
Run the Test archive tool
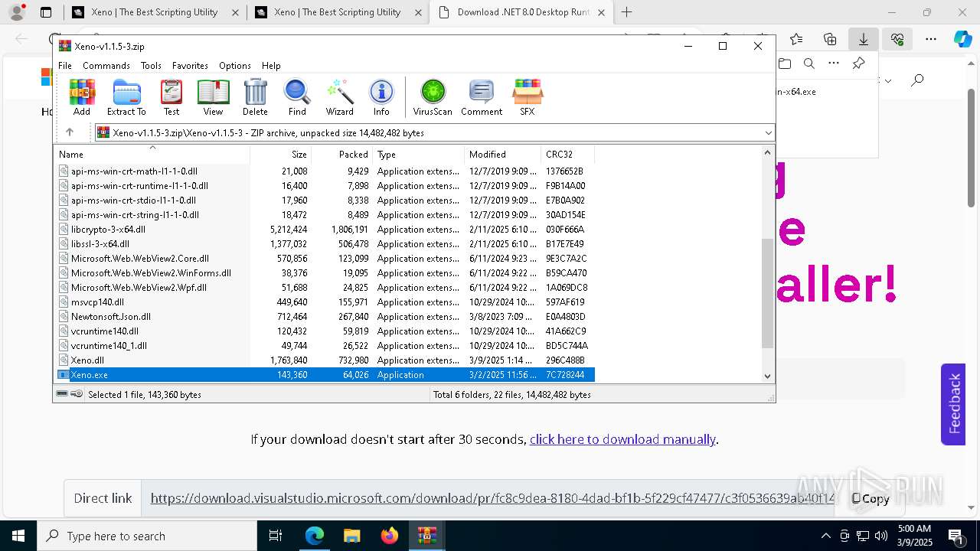click(171, 97)
